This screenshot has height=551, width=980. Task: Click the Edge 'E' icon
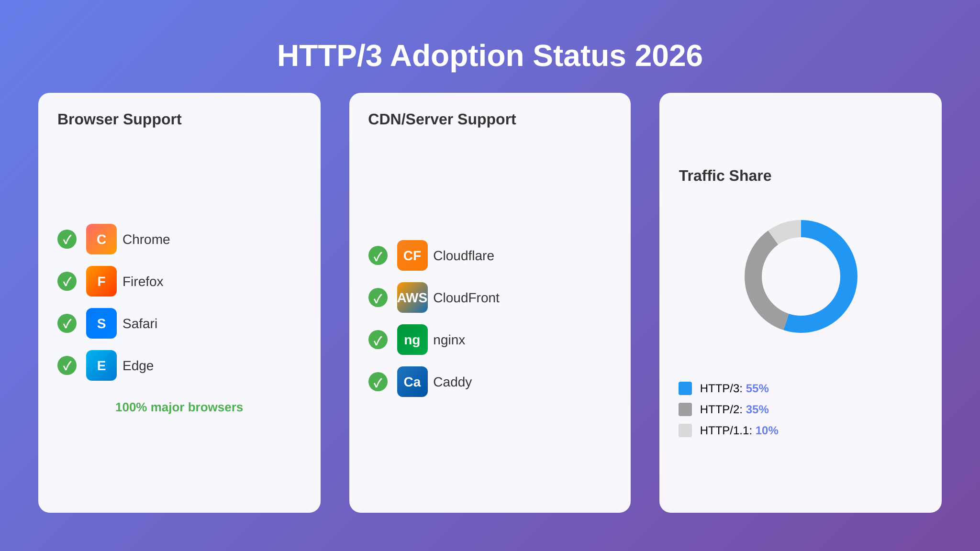coord(101,365)
